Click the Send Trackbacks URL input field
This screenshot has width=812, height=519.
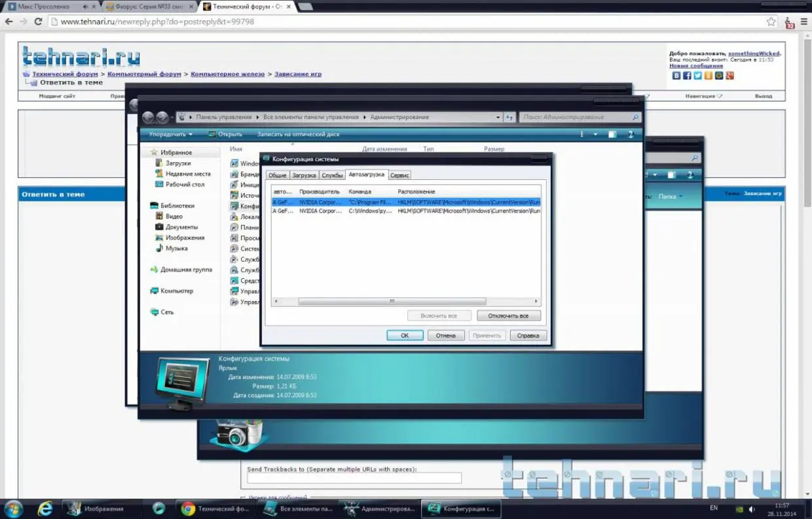click(x=354, y=478)
